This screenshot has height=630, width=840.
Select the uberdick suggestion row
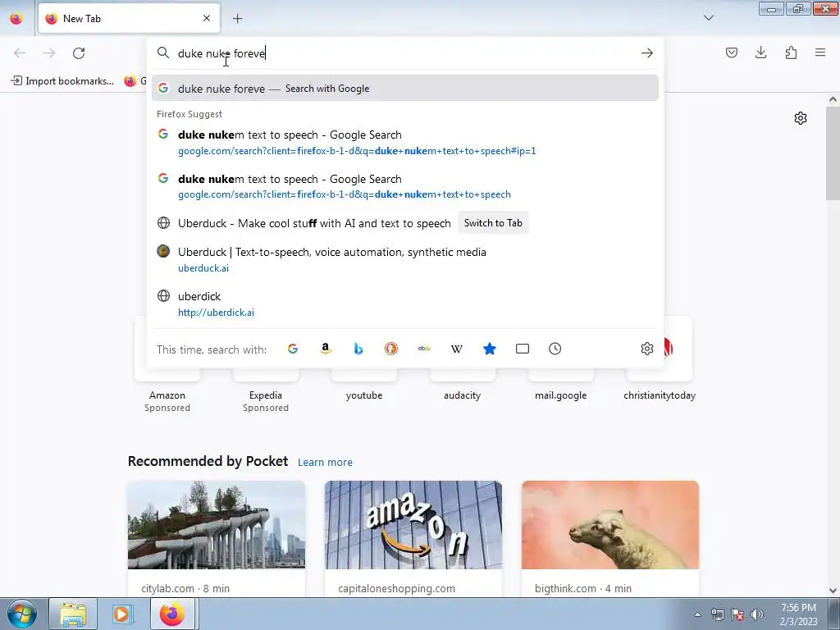coord(405,304)
